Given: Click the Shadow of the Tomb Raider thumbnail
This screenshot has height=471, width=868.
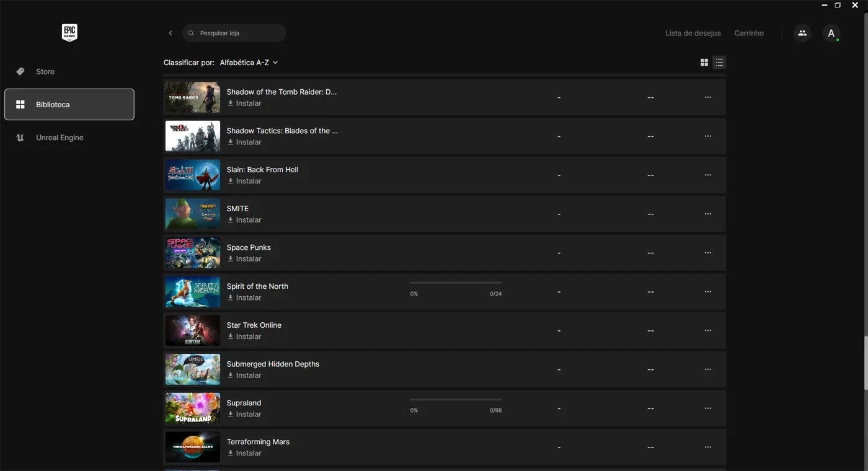Looking at the screenshot, I should [193, 97].
